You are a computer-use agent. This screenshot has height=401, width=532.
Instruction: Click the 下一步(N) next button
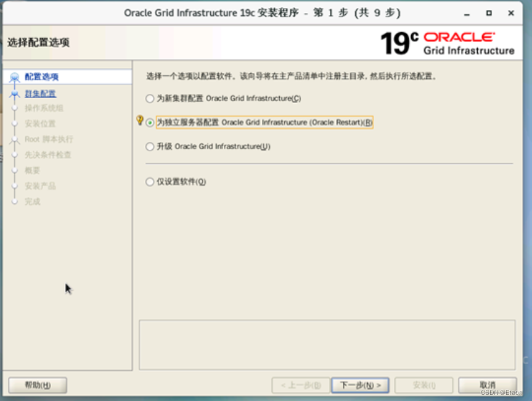click(360, 386)
